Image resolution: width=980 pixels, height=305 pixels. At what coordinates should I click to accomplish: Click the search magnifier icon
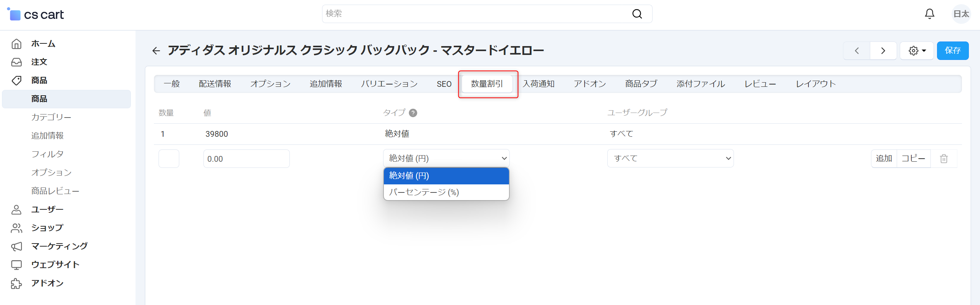[x=637, y=14]
